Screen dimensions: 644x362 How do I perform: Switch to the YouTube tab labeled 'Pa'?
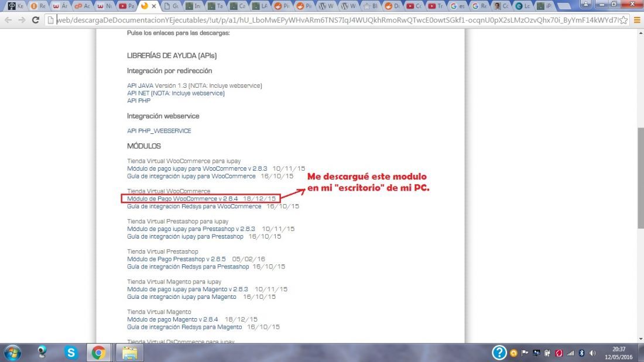[126, 6]
